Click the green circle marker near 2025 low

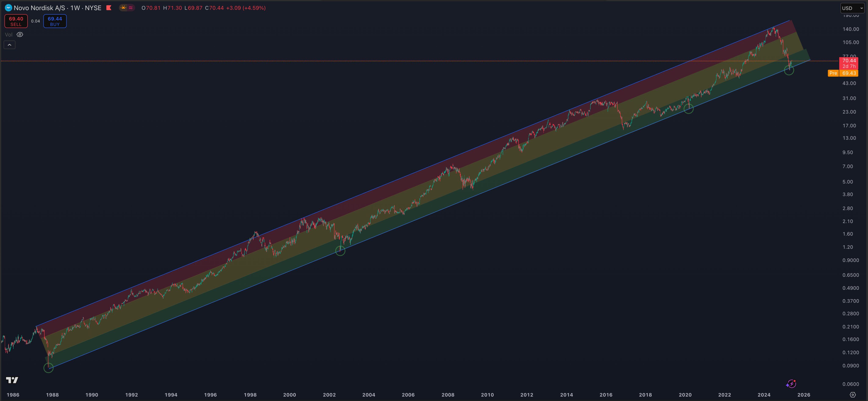tap(789, 70)
